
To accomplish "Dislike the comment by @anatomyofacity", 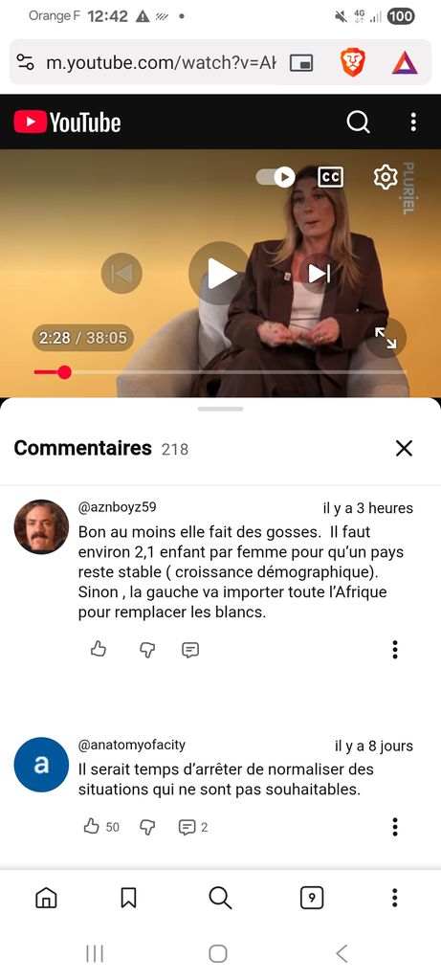I will coord(146,827).
